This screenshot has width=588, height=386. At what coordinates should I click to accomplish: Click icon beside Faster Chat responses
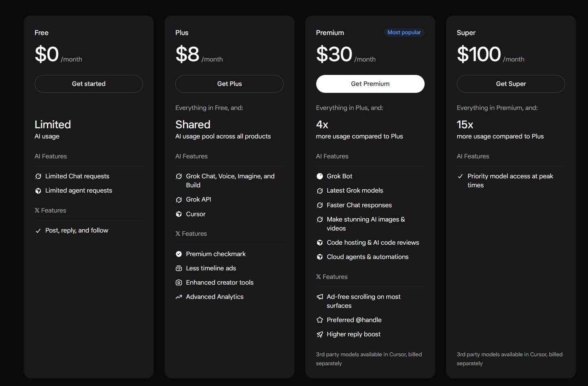[320, 205]
